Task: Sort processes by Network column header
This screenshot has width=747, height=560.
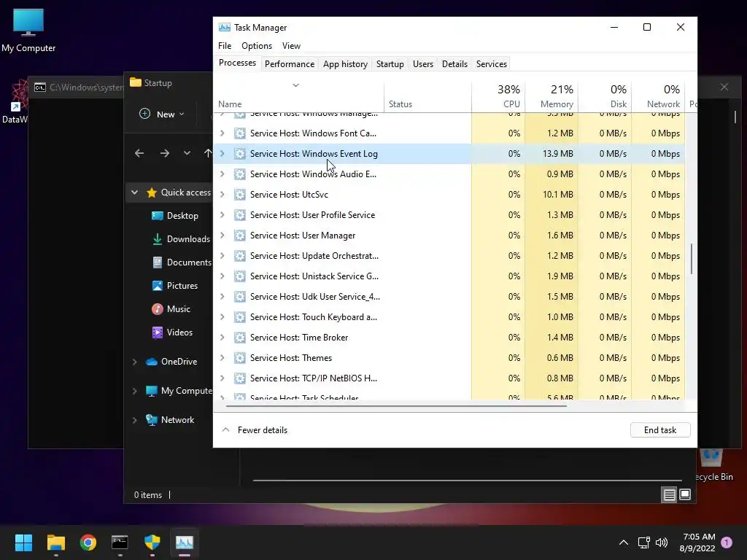Action: point(659,97)
